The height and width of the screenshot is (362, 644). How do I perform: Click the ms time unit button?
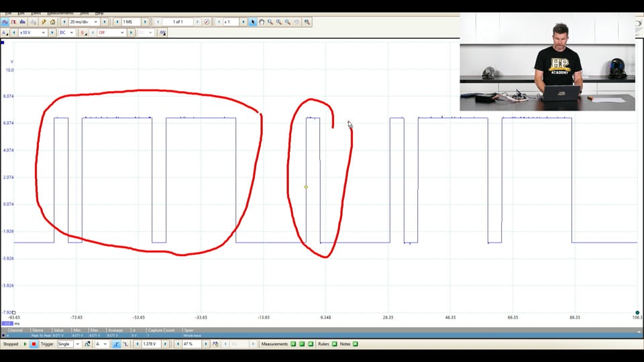17,323
